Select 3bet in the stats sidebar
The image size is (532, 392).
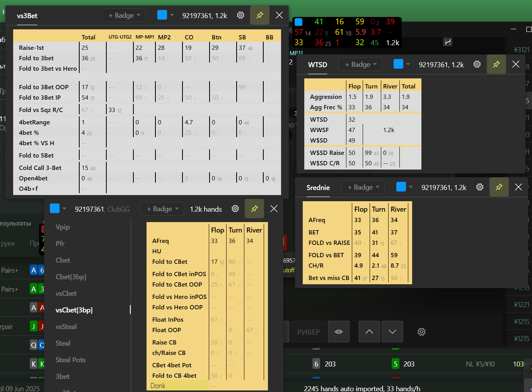pos(63,377)
